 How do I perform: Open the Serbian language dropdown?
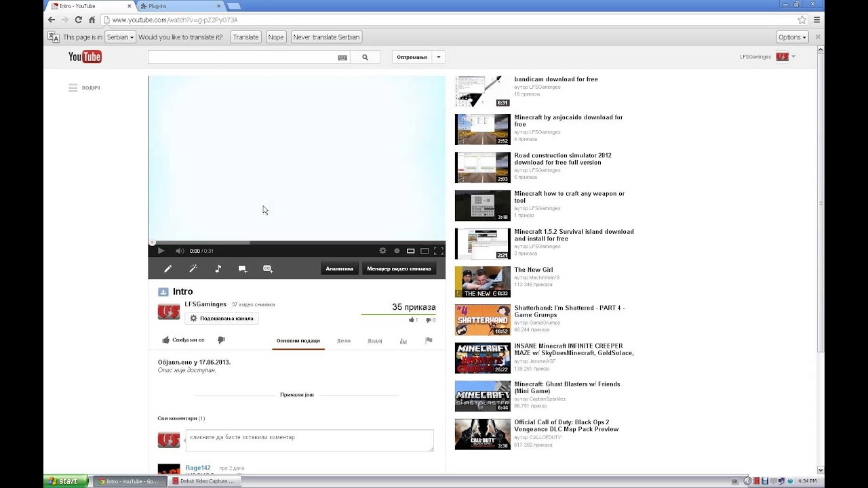tap(120, 37)
